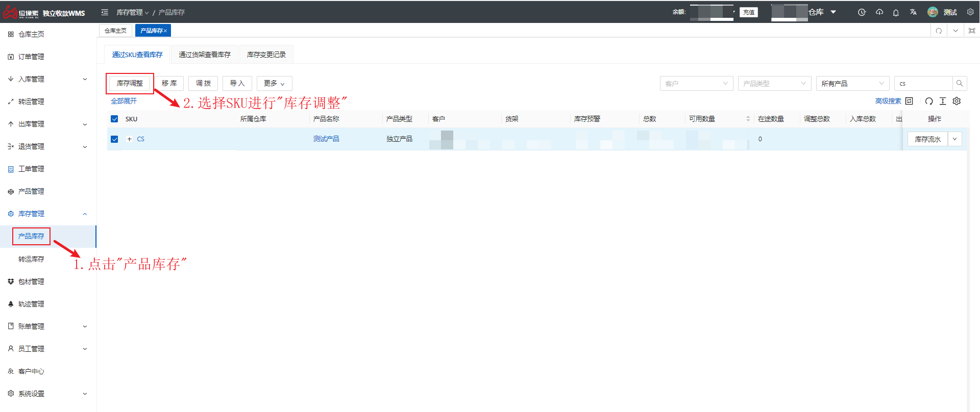Screen dimensions: 980x412
Task: Click the 充值 recharge button
Action: [749, 12]
